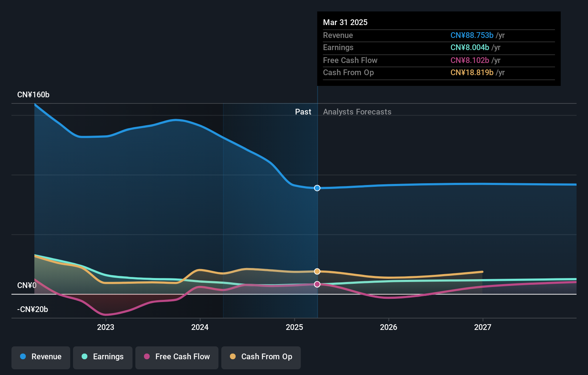Click the Earnings row label in tooltip
The width and height of the screenshot is (588, 375).
[338, 48]
